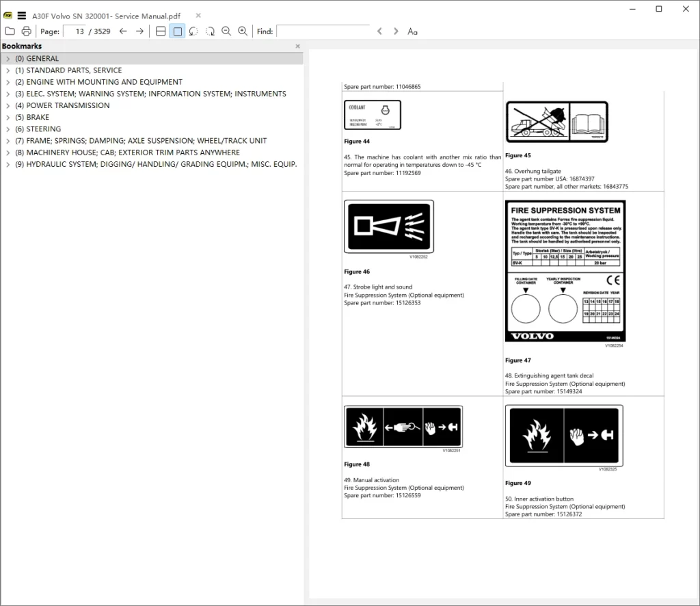Open (8) MACHINERY HOUSE; CAB bookmark

pyautogui.click(x=127, y=153)
